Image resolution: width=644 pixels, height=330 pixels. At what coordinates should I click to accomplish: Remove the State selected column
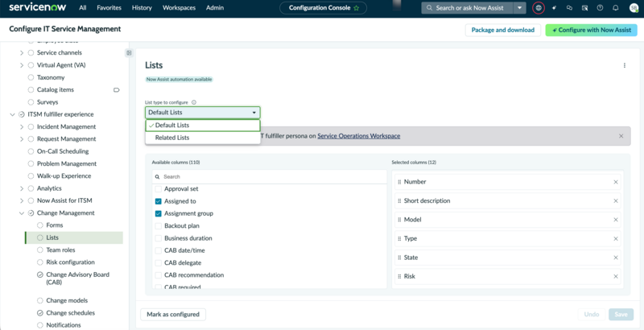616,258
